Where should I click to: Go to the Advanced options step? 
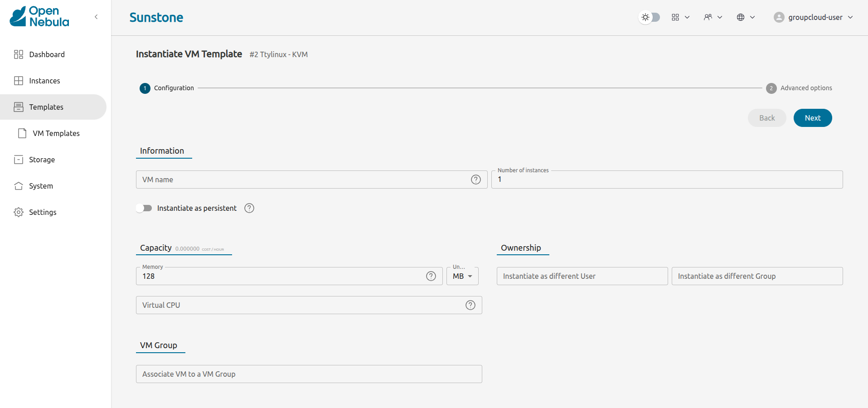click(799, 88)
